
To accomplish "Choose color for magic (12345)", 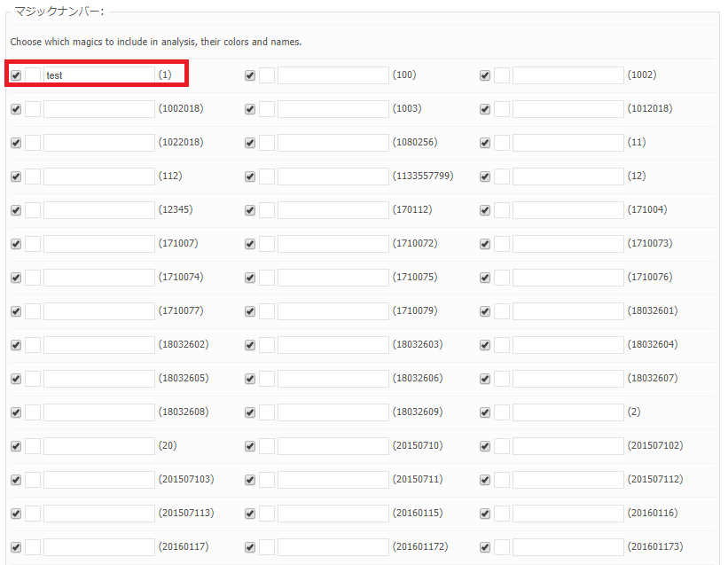I will coord(33,210).
